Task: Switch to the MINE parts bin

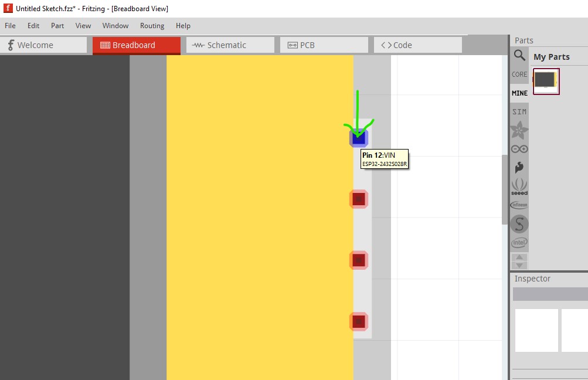Action: (519, 93)
